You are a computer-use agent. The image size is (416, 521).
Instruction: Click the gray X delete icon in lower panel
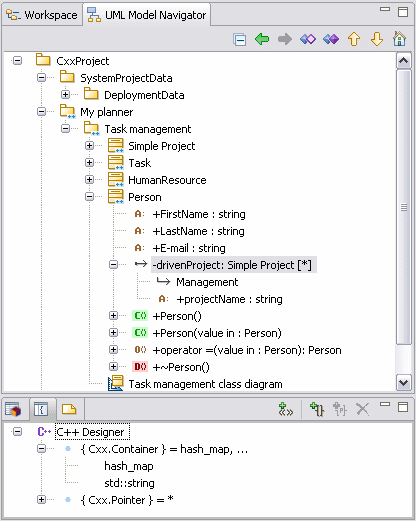click(362, 409)
